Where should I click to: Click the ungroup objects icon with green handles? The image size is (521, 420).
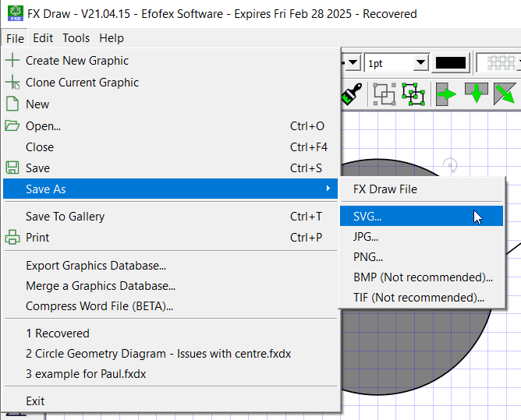click(x=413, y=94)
